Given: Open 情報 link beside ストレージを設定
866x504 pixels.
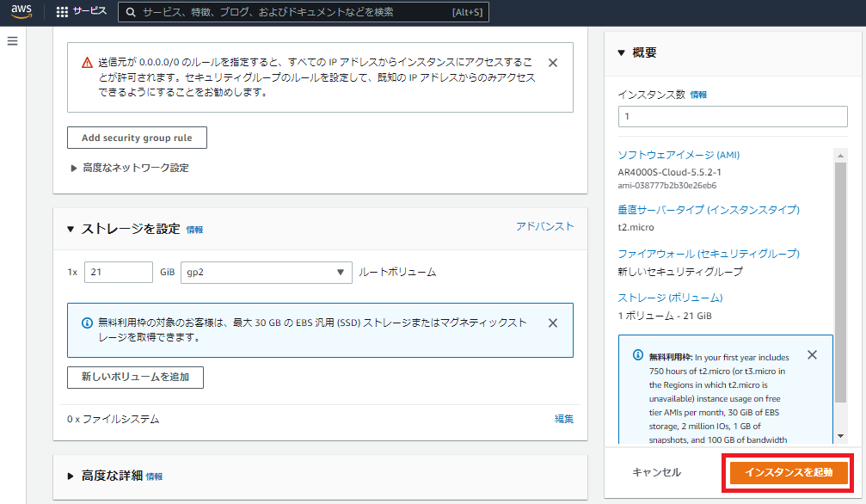Looking at the screenshot, I should [195, 230].
